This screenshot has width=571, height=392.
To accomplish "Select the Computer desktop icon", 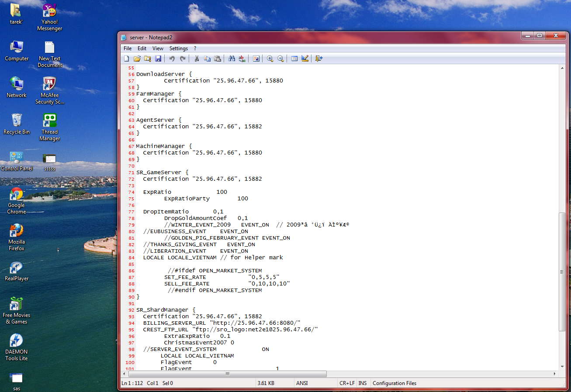I will click(17, 51).
